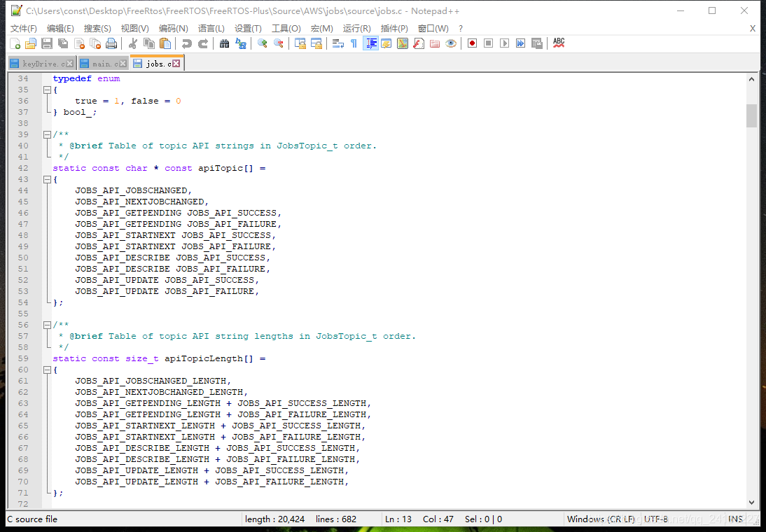This screenshot has width=766, height=532.
Task: Collapse apiTopic array fold at line 43
Action: point(47,179)
